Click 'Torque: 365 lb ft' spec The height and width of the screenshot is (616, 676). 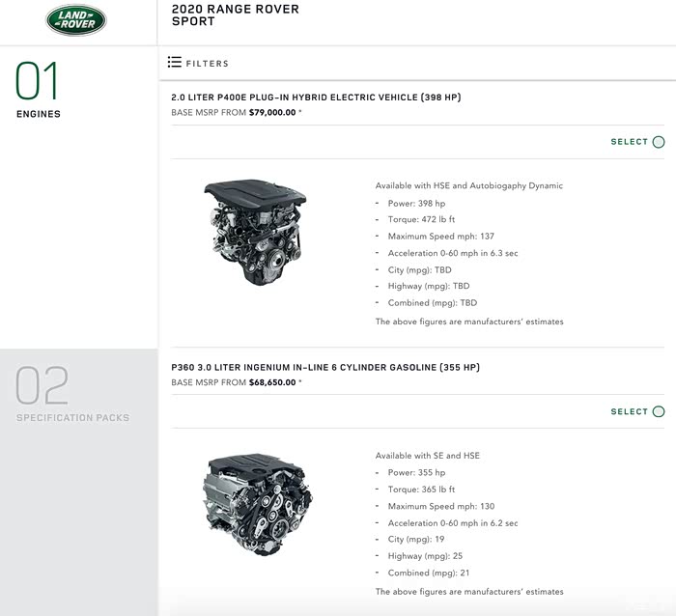pos(421,490)
